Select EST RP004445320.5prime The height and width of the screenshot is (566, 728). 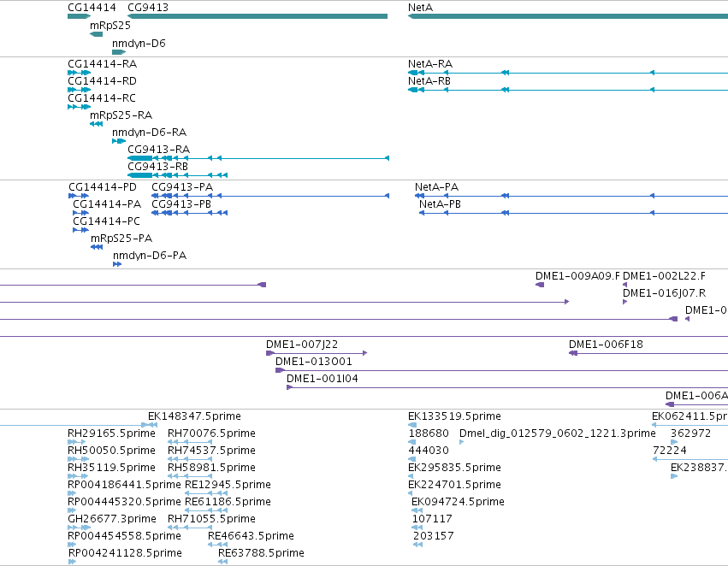[124, 502]
